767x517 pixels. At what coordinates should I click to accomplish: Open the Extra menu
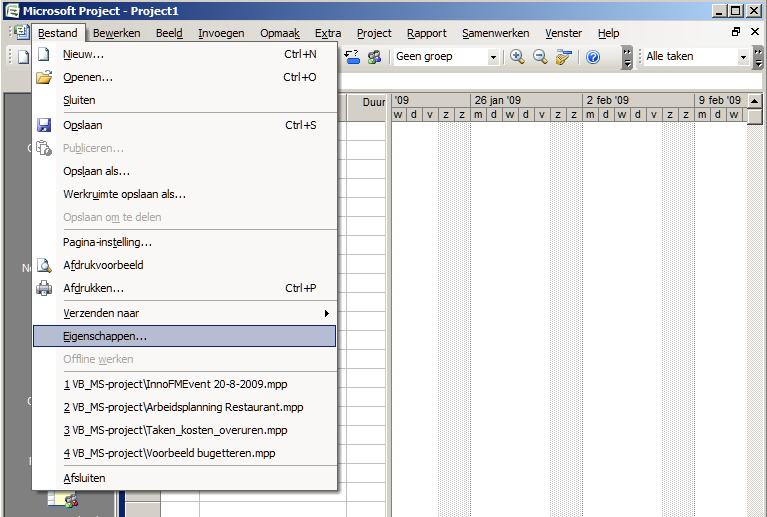click(x=328, y=33)
